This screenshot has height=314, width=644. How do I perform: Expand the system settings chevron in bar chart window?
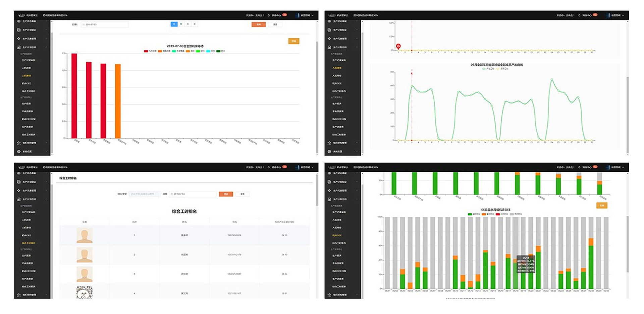point(46,152)
